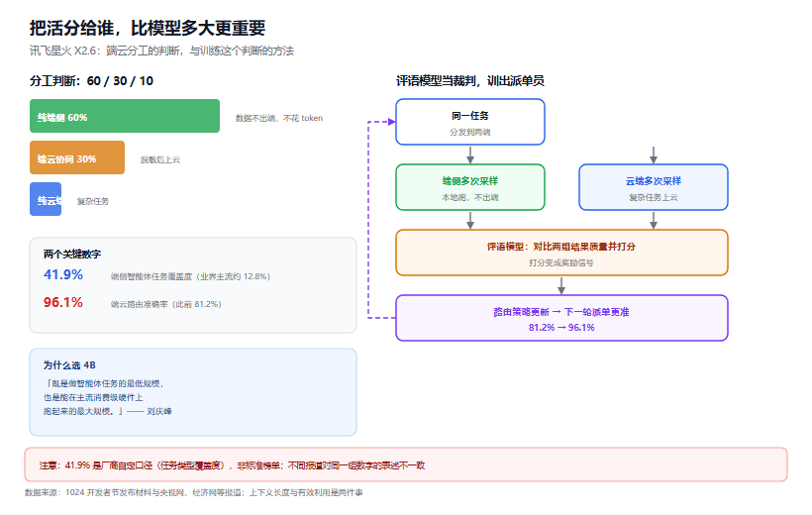Screen dimensions: 812x515
Task: Select the text "评语模型：对比两组结果质量并打分"
Action: (561, 246)
